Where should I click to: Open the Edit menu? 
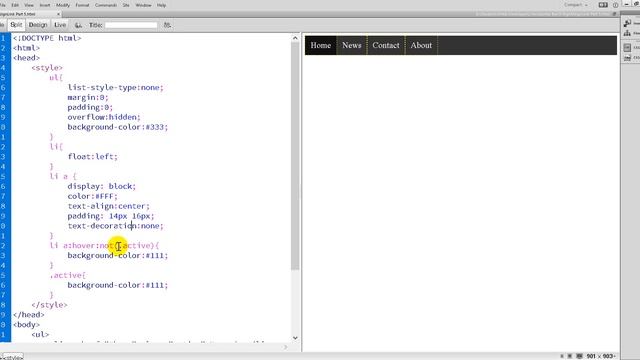(x=15, y=5)
